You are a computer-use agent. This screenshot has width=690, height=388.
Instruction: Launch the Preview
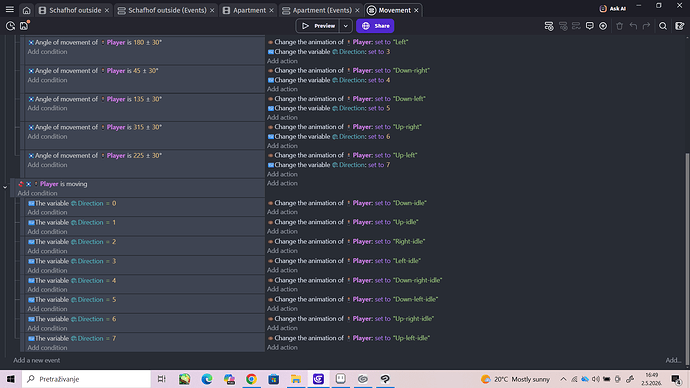318,26
